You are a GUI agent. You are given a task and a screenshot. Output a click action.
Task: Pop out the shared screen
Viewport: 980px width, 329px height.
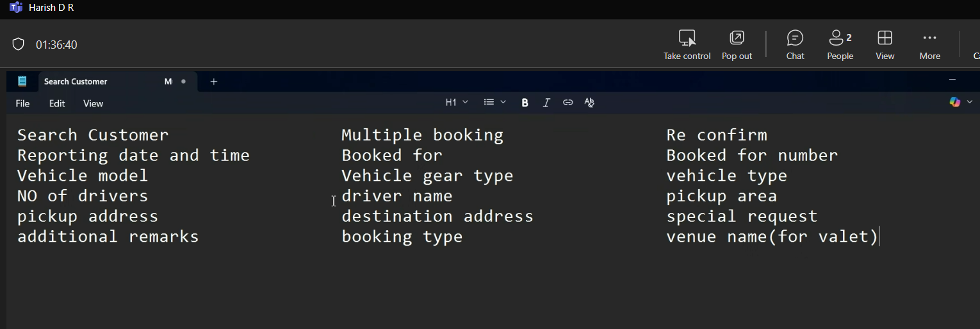coord(737,44)
